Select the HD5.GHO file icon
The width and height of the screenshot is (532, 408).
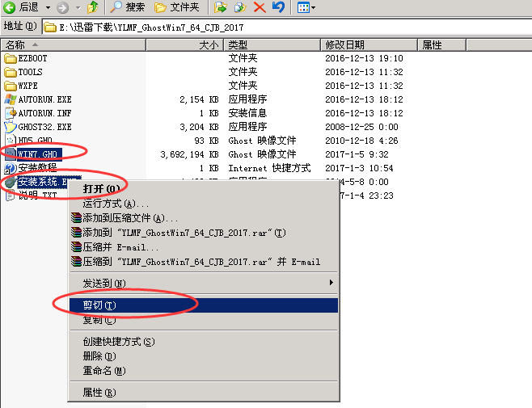[x=11, y=140]
